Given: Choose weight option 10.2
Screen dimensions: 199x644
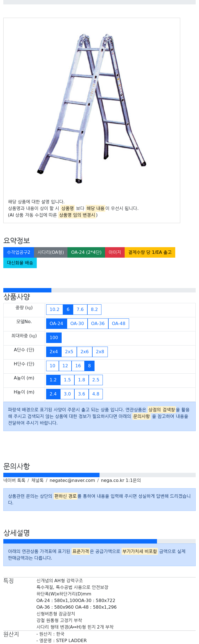Looking at the screenshot, I should [54, 310].
